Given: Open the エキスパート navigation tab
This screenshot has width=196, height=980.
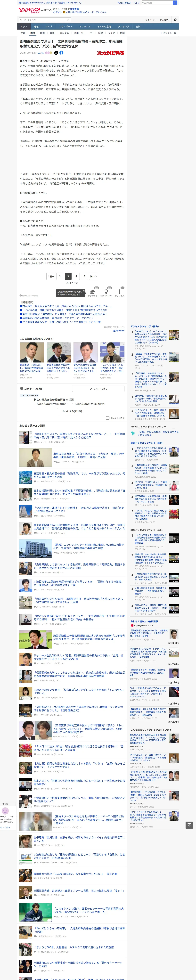Looking at the screenshot, I should click(x=65, y=27).
